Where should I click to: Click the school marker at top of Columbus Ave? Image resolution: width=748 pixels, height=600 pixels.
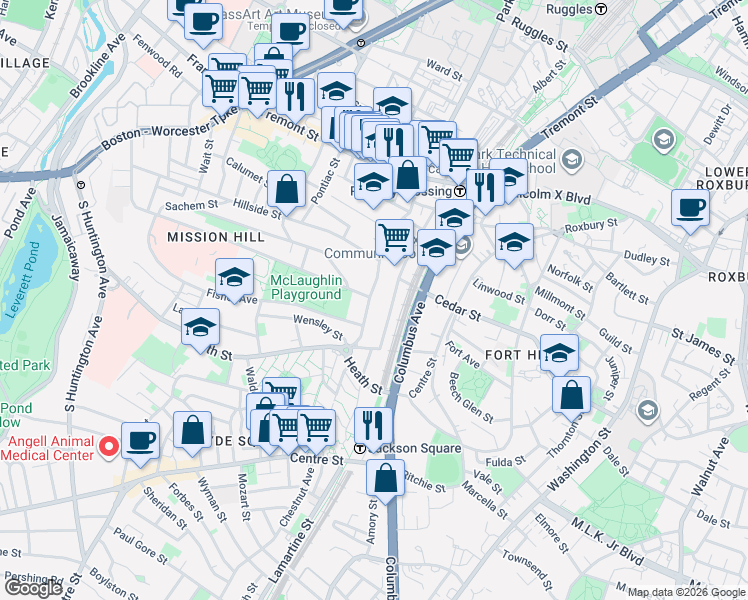436,251
